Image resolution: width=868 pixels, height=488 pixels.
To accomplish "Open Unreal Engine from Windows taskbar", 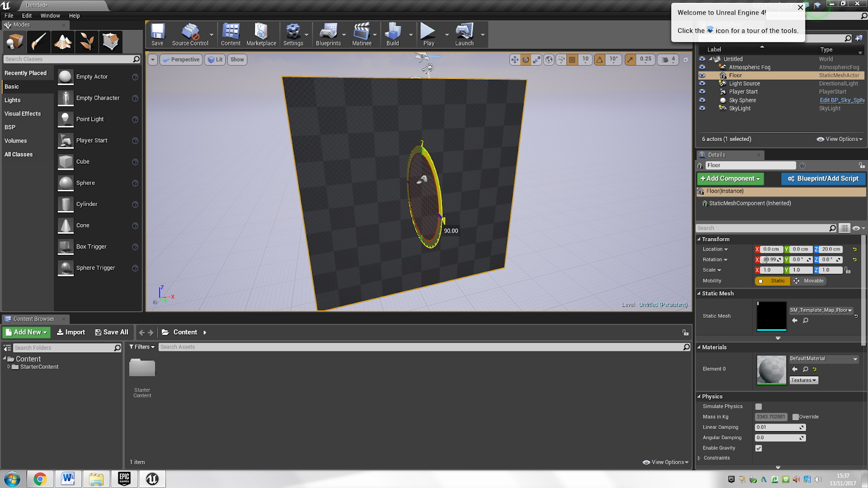I will [152, 479].
